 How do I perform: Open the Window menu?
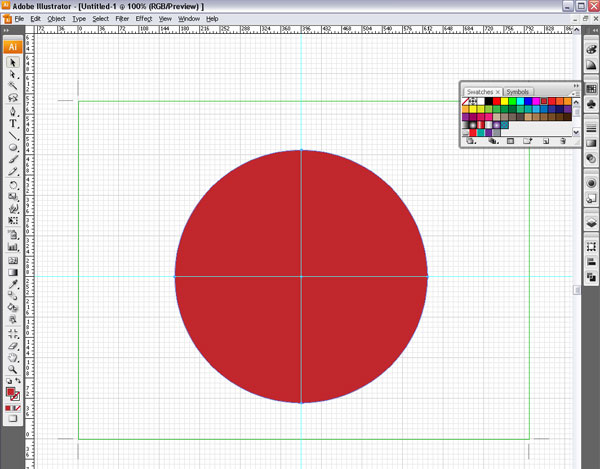(x=189, y=18)
